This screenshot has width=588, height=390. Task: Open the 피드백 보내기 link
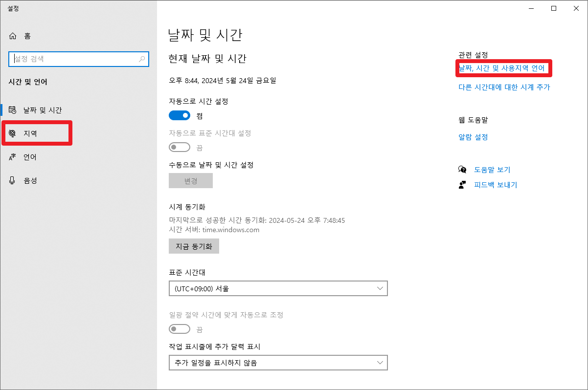click(496, 185)
